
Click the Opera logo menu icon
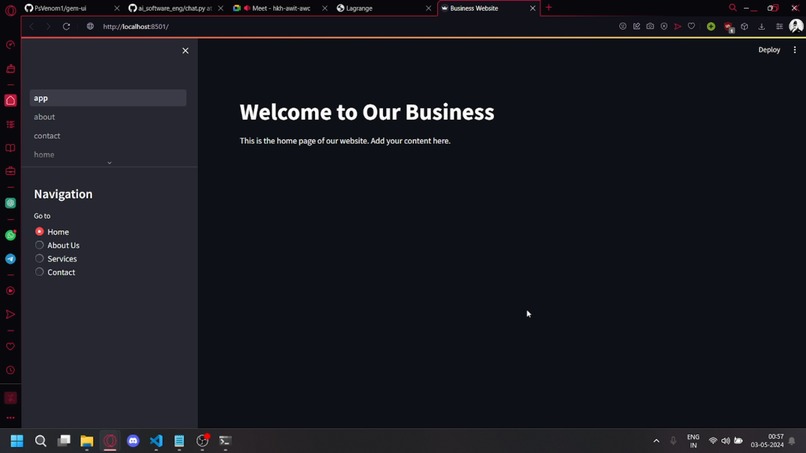coord(10,10)
